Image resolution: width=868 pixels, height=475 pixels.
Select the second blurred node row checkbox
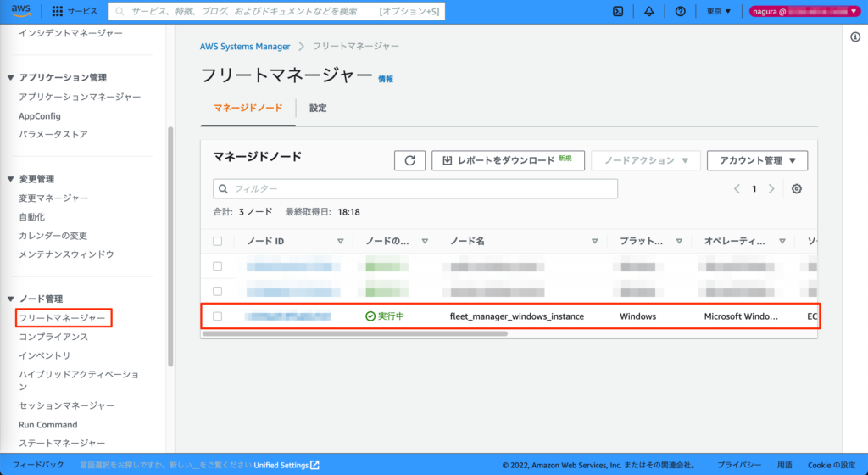coord(218,291)
